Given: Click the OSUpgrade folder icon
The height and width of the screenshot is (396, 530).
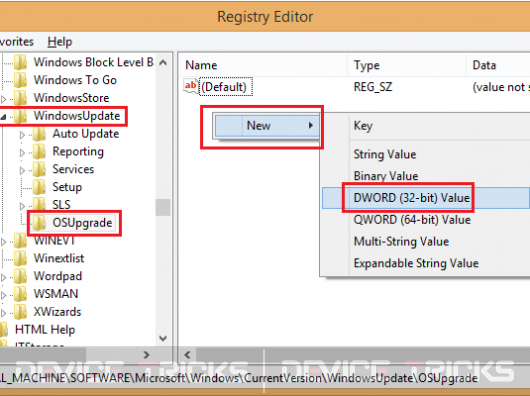Looking at the screenshot, I should click(40, 223).
